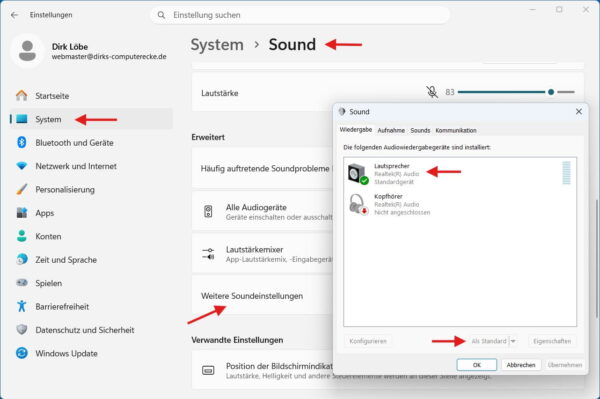Click the Startseite home icon
This screenshot has height=399, width=600.
(x=22, y=96)
